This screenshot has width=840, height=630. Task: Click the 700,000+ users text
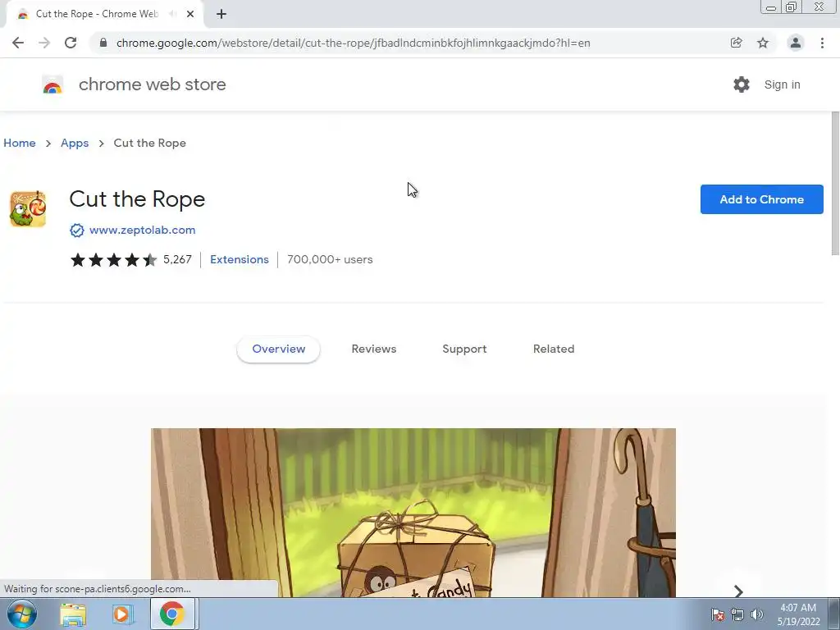click(330, 259)
